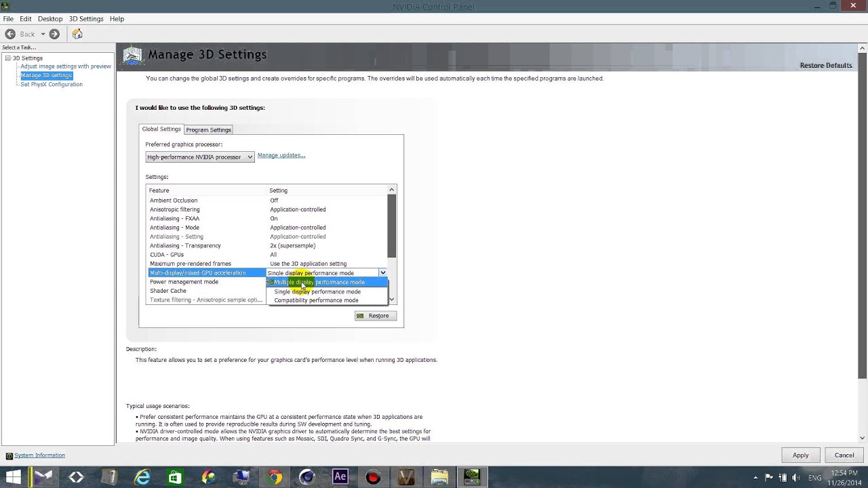Open Google Chrome from taskbar
868x488 pixels.
[274, 477]
